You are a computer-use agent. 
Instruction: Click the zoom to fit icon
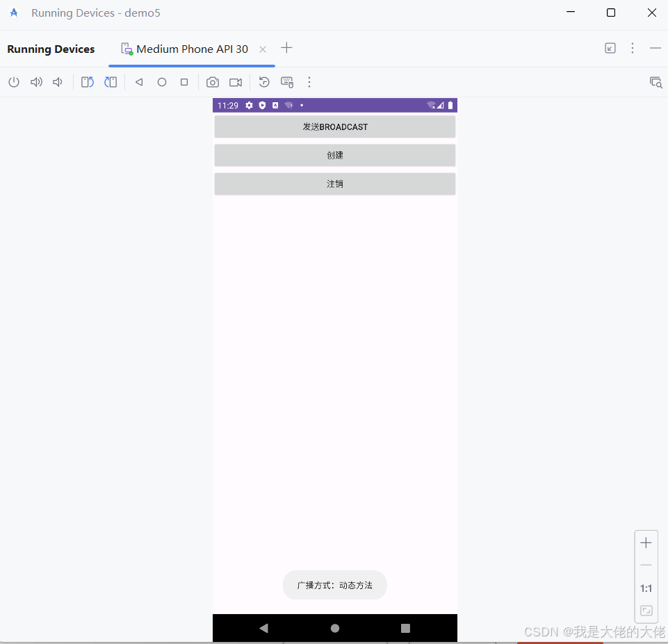click(646, 611)
